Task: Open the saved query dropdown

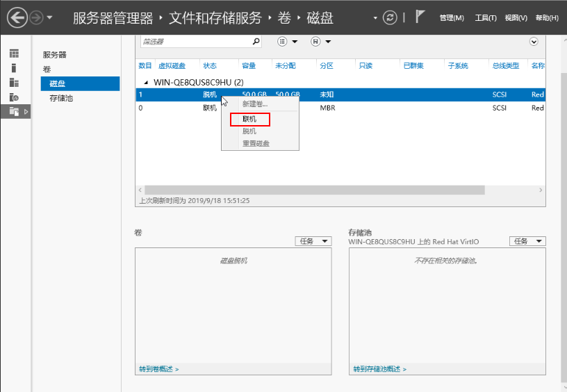Action: tap(321, 42)
